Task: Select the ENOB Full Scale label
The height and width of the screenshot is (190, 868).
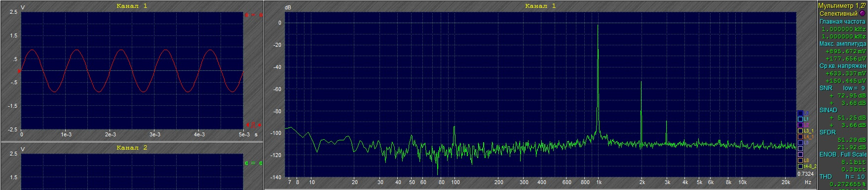Action: [843, 155]
